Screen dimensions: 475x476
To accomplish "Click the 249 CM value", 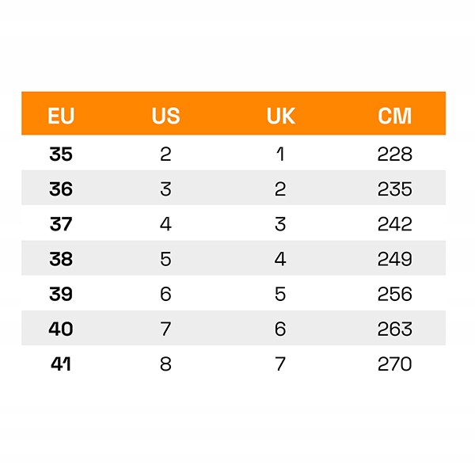I will tap(394, 259).
